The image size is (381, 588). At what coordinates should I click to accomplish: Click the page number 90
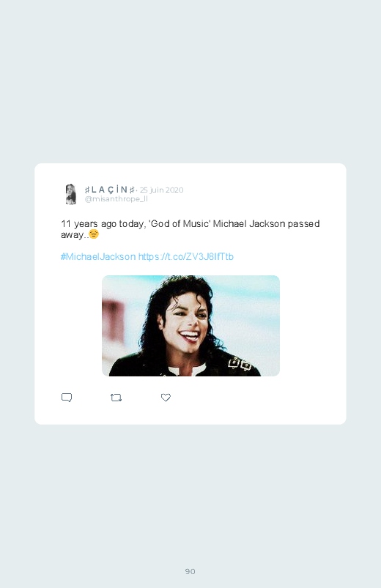click(x=190, y=571)
